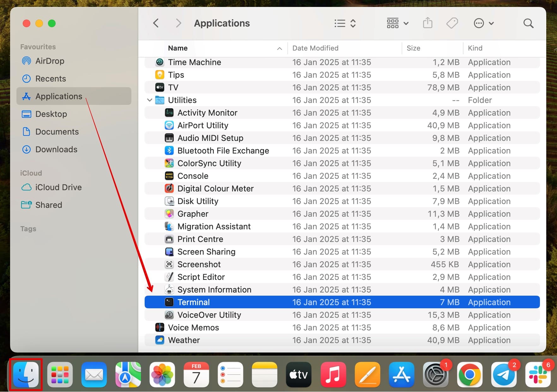Open Telegram showing 2 notifications

[x=504, y=375]
